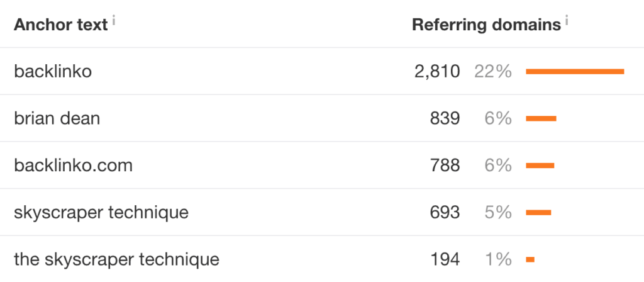Click the orange bar for backlinko row
This screenshot has width=644, height=282.
tap(575, 72)
